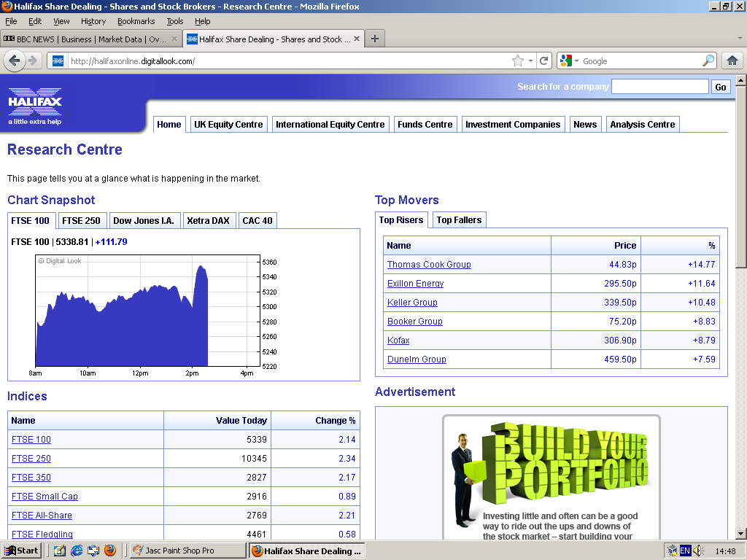
Task: Click the Build Your Portfolio advertisement
Action: click(x=551, y=477)
